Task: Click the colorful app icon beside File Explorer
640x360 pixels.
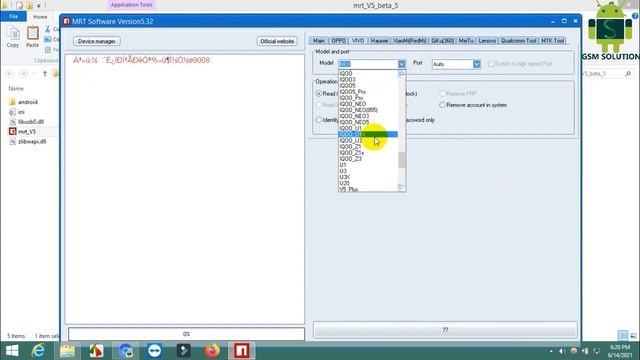Action: tap(96, 351)
